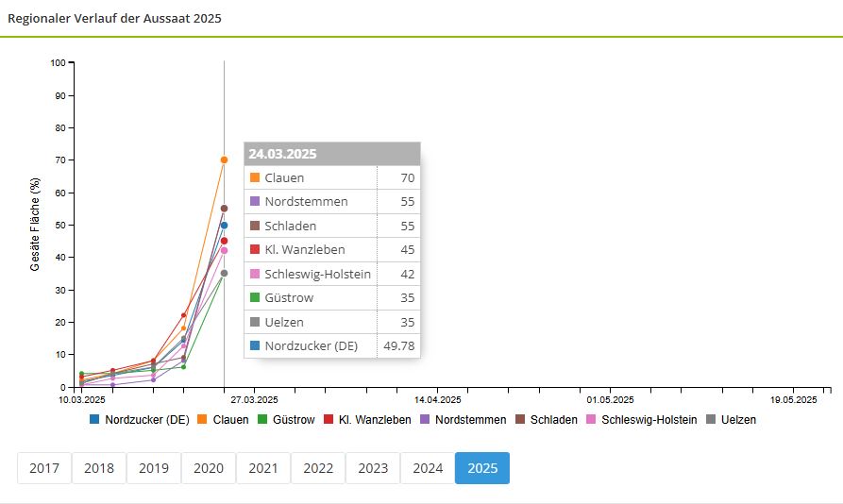Click the orange Clauen data point at 70
The height and width of the screenshot is (504, 843).
[x=224, y=160]
